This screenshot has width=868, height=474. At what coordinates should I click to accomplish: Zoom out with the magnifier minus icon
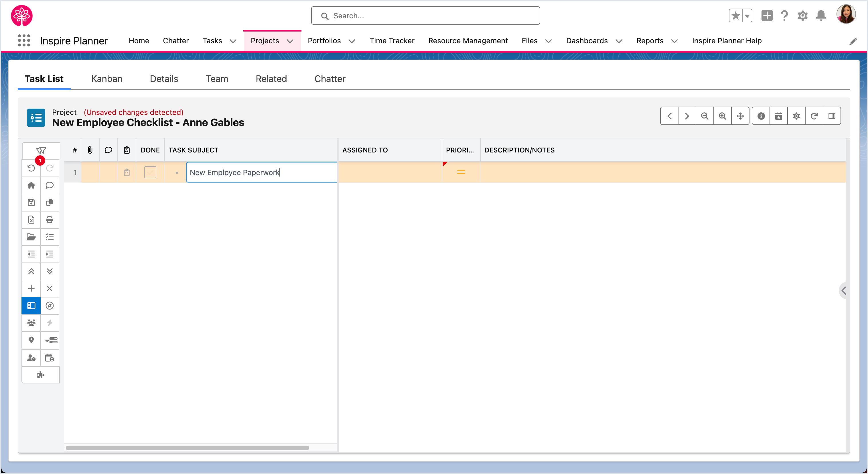click(x=705, y=116)
